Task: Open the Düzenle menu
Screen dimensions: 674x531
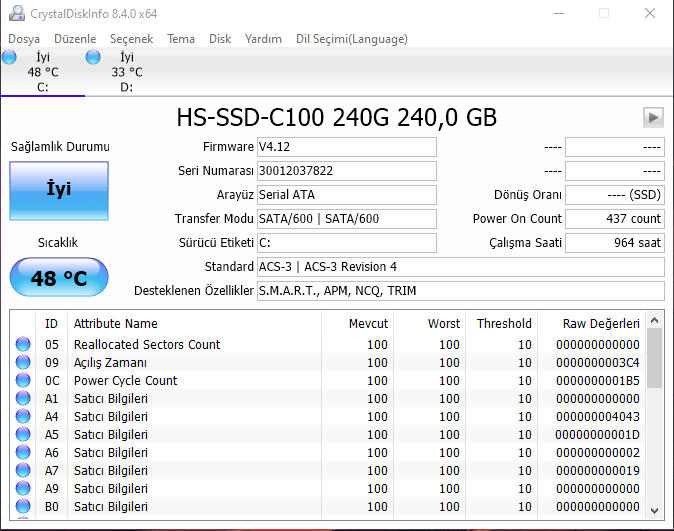Action: coord(75,39)
